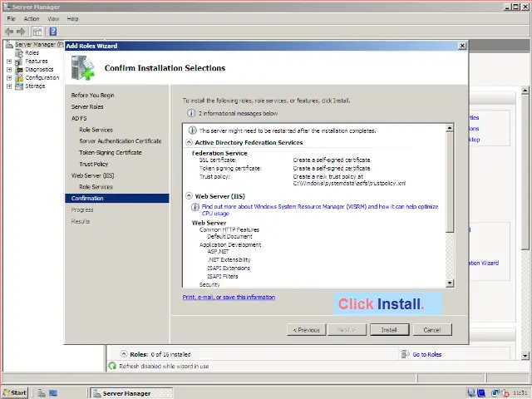Open the Action menu
The height and width of the screenshot is (399, 532).
[x=32, y=18]
